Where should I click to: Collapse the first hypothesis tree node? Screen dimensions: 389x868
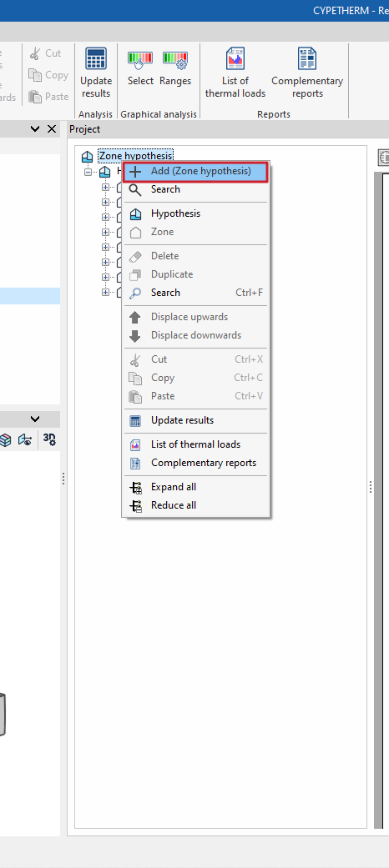(x=88, y=172)
